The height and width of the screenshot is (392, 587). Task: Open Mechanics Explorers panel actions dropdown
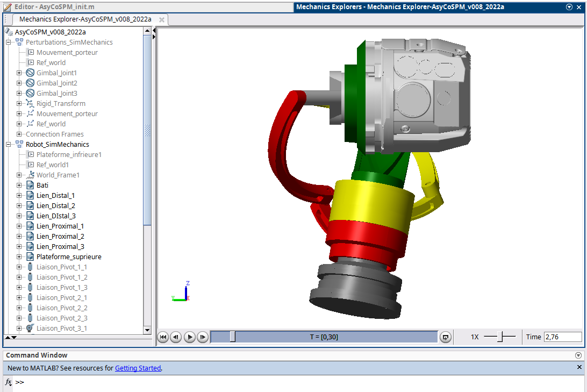tap(569, 7)
